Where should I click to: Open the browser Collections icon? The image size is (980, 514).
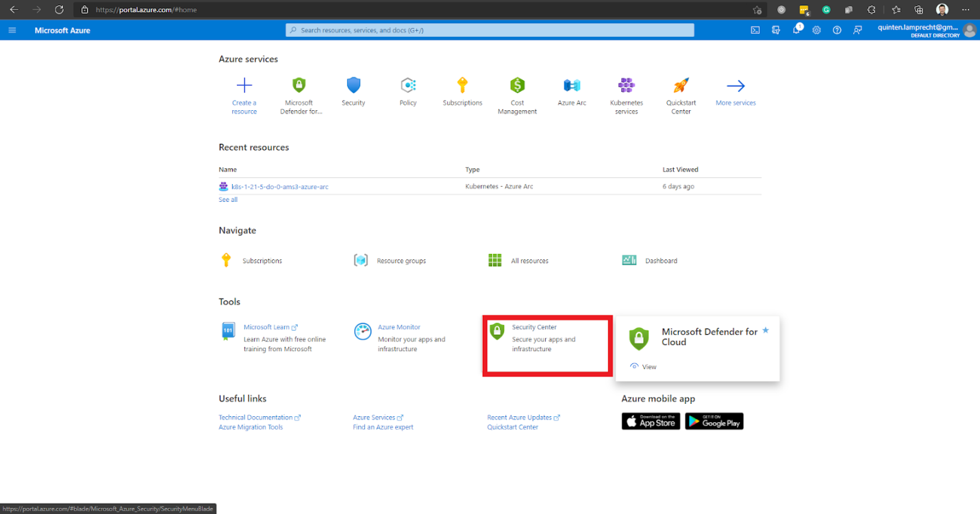point(919,10)
